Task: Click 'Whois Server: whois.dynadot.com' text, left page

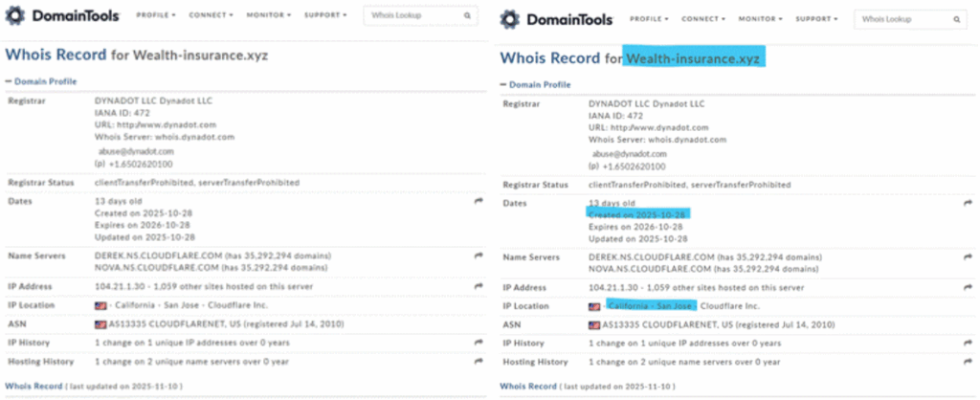Action: tap(165, 137)
